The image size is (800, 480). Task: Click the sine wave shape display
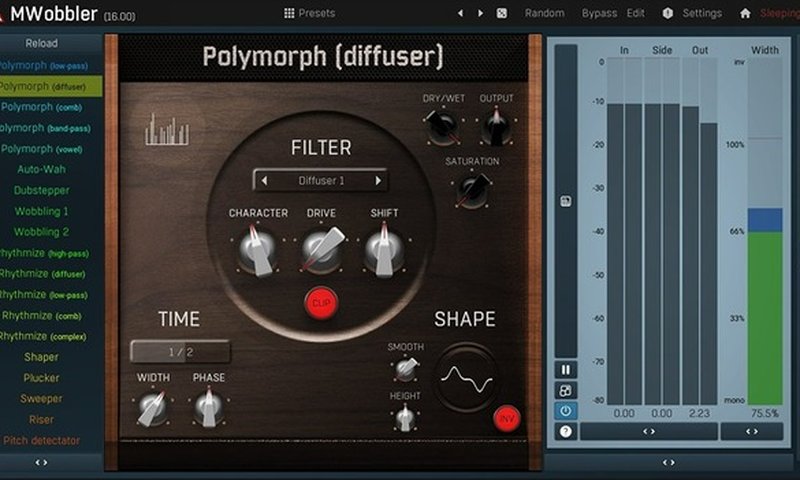[465, 378]
